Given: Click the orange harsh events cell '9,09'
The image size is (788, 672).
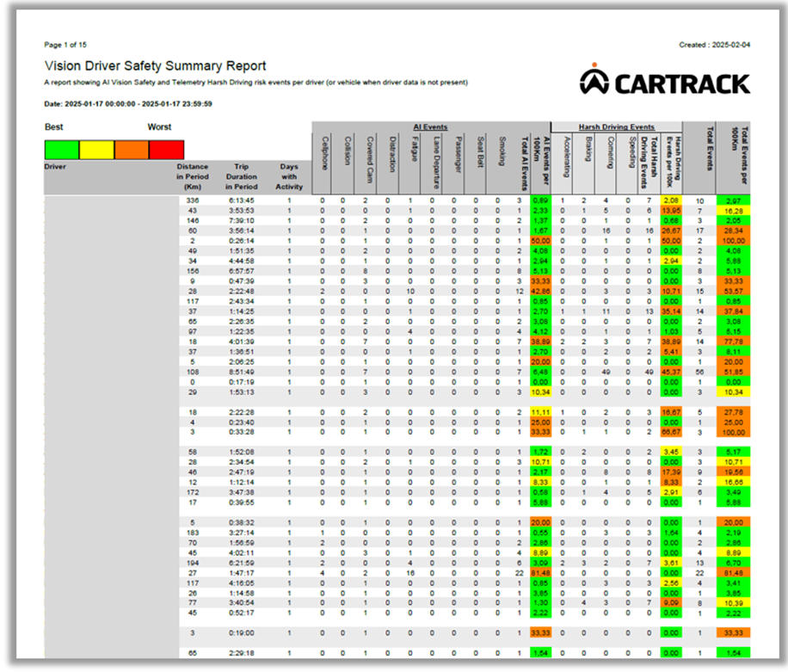Looking at the screenshot, I should [x=671, y=602].
